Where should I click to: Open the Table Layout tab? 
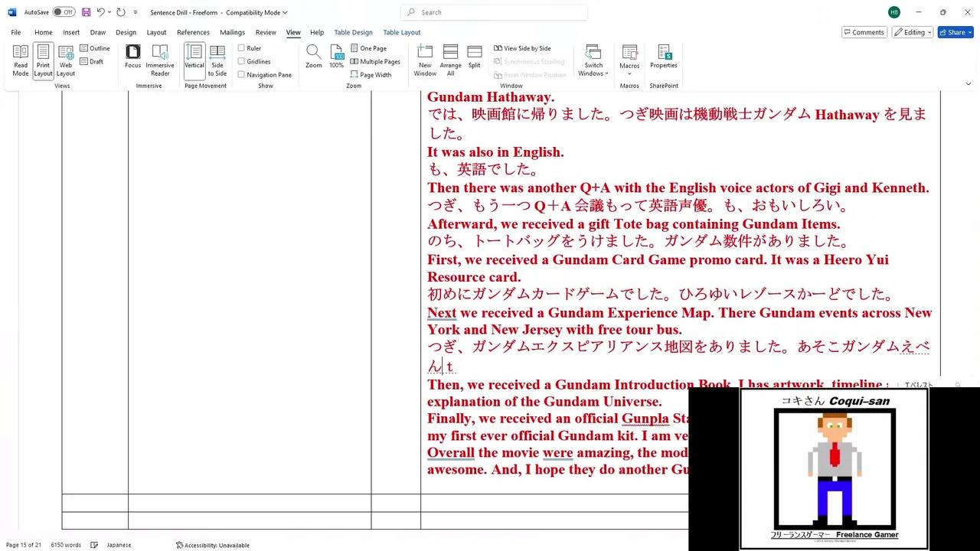(402, 32)
